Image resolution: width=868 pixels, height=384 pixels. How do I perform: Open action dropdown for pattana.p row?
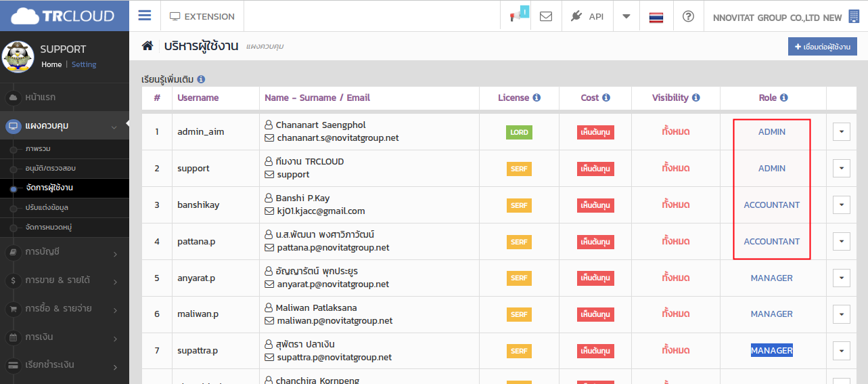841,241
